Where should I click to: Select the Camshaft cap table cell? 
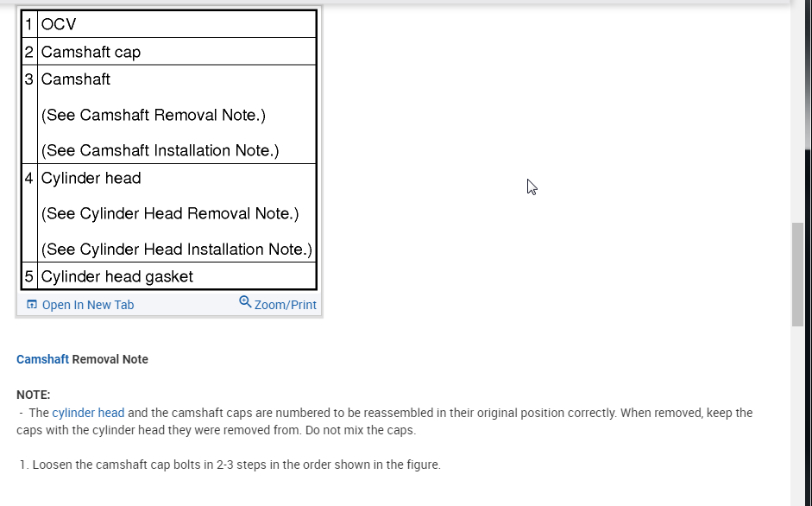pyautogui.click(x=177, y=52)
